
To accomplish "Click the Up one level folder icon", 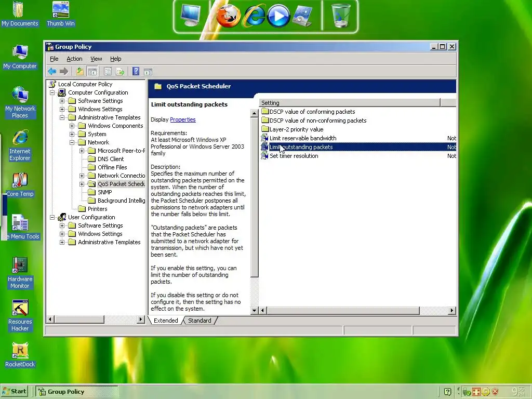I will tap(79, 71).
